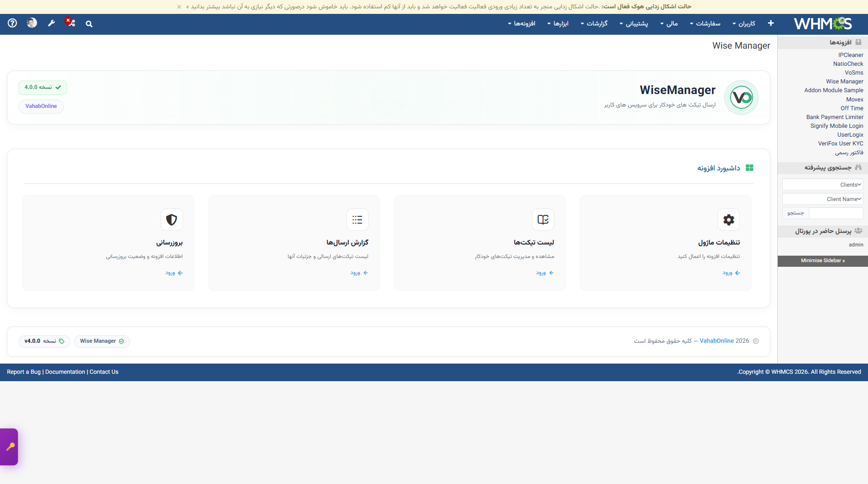Viewport: 868px width, 484px height.
Task: Dismiss the debug mode warning banner
Action: pyautogui.click(x=179, y=6)
